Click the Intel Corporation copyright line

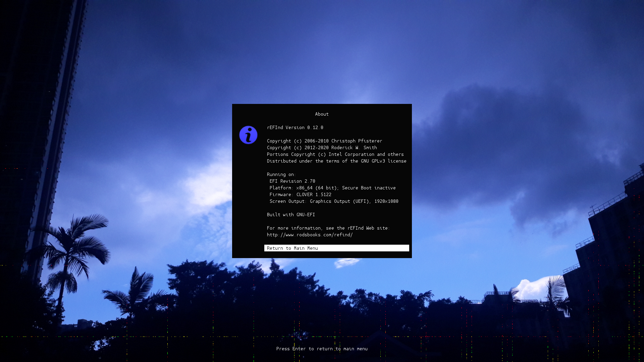pos(335,154)
